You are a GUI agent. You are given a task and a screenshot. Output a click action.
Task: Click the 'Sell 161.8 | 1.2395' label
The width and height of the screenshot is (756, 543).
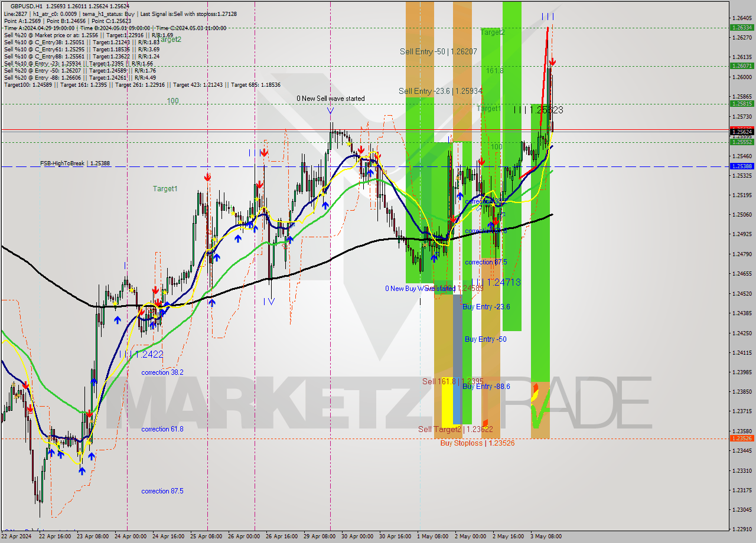(x=453, y=382)
